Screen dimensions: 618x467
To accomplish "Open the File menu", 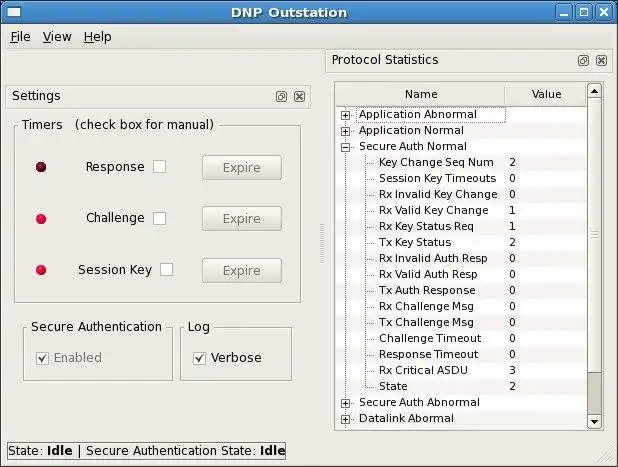I will [x=20, y=37].
